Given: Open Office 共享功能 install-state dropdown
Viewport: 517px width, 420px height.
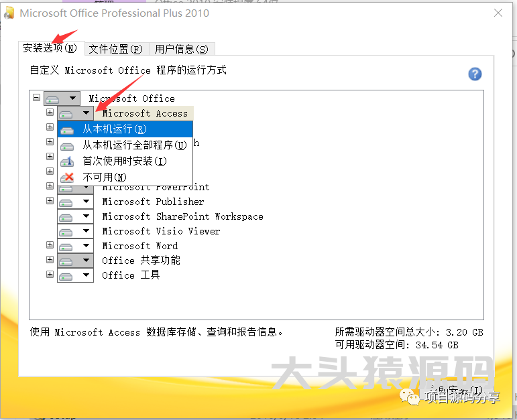Looking at the screenshot, I should [x=76, y=261].
